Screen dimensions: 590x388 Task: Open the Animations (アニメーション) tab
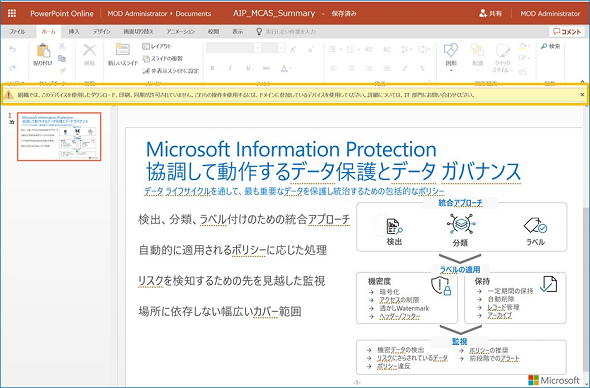coord(181,32)
